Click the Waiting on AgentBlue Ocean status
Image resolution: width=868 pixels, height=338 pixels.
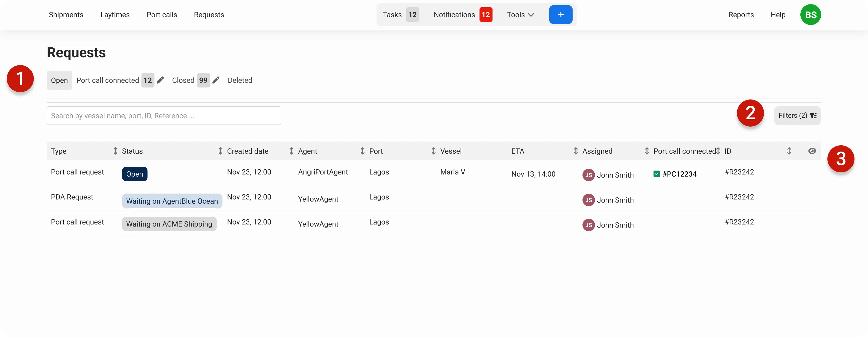172,201
